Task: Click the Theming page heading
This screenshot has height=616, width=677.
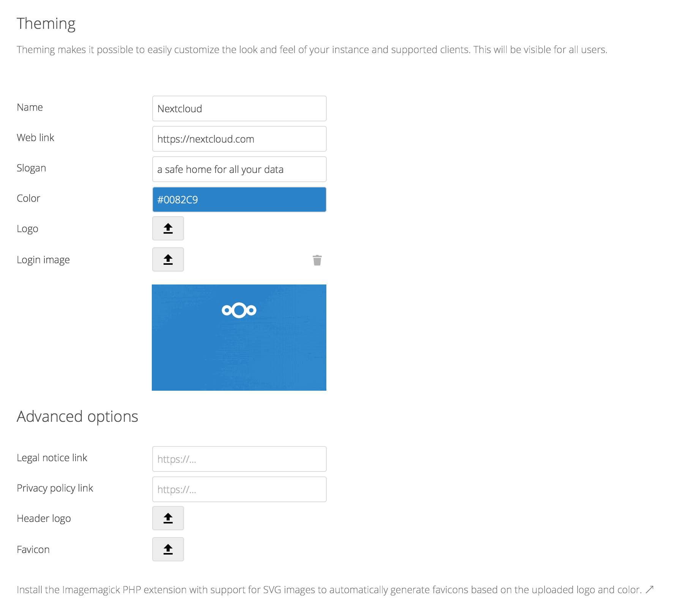Action: click(x=46, y=24)
